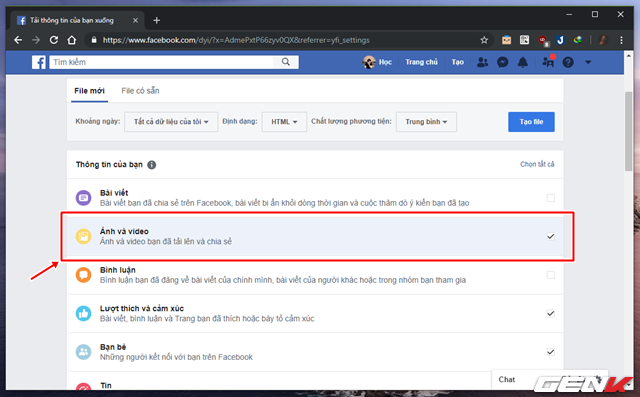
Task: Click the Bài viết purple icon
Action: coord(83,198)
